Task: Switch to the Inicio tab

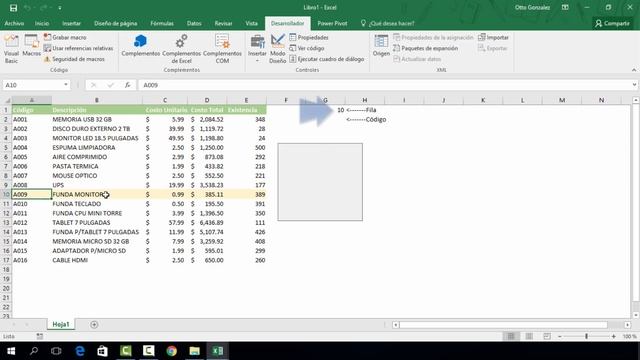Action: (x=42, y=23)
